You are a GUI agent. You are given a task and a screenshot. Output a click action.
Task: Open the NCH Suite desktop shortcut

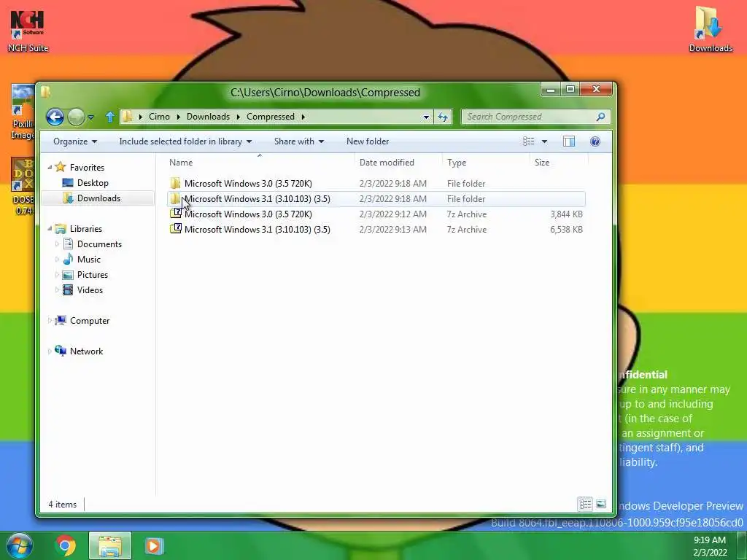click(x=28, y=31)
